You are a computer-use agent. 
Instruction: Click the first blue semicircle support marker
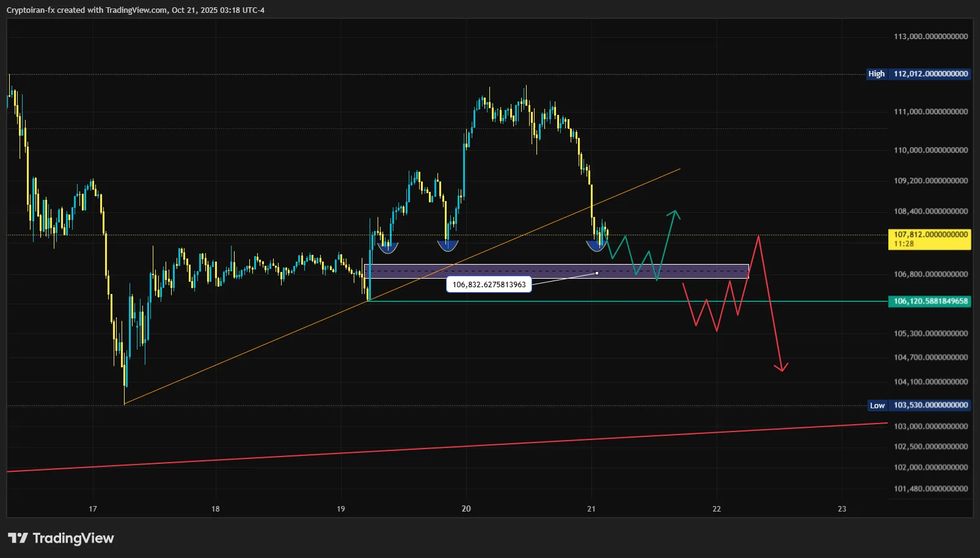point(387,247)
